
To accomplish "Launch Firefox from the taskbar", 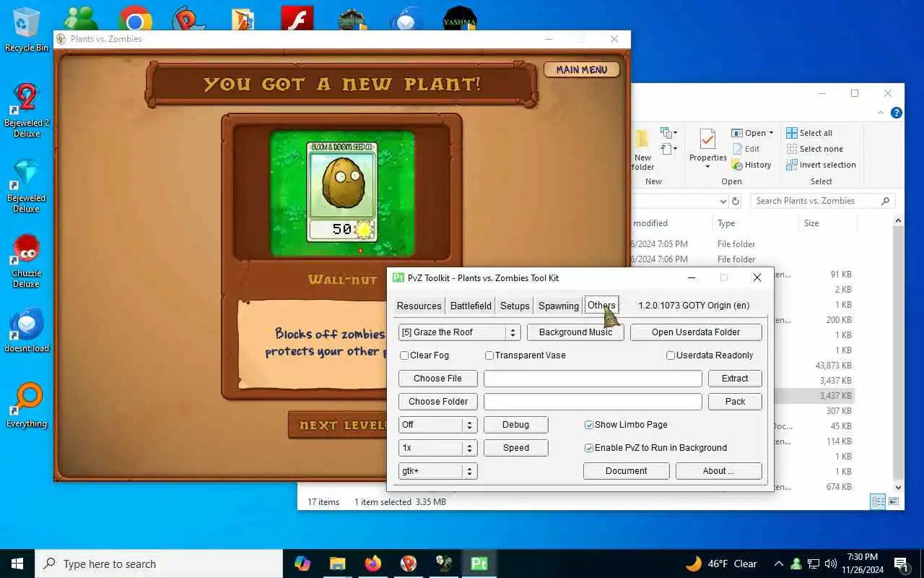I will click(373, 564).
